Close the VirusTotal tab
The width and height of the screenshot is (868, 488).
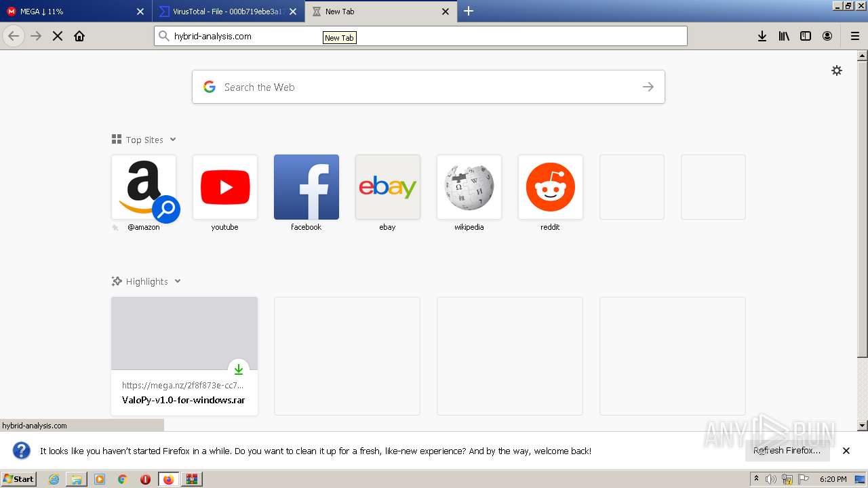click(x=293, y=12)
